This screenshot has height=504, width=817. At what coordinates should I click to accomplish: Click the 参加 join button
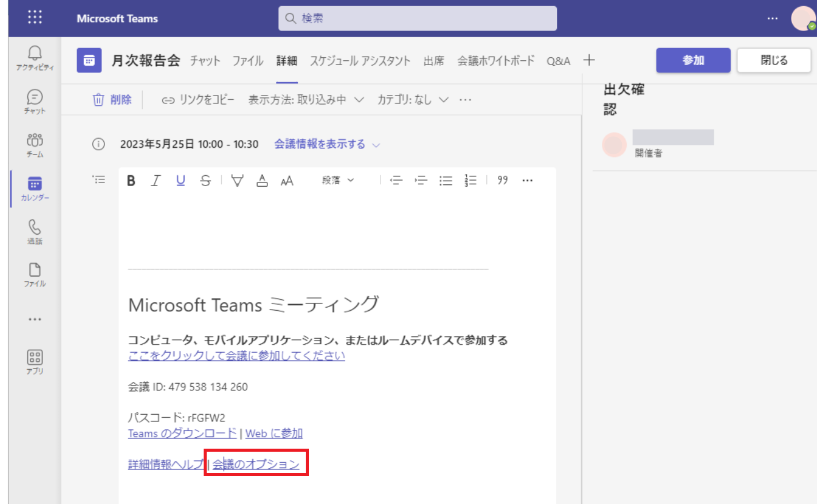[693, 60]
